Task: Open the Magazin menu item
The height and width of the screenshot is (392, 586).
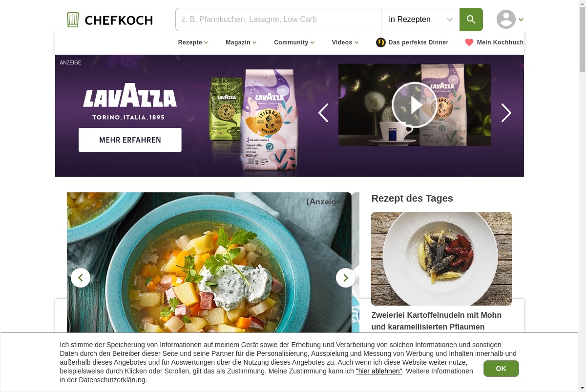Action: pyautogui.click(x=241, y=42)
